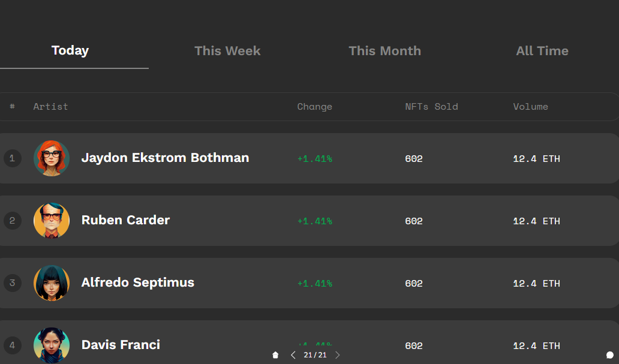This screenshot has height=364, width=619.
Task: Switch to the This Week tab
Action: (227, 50)
